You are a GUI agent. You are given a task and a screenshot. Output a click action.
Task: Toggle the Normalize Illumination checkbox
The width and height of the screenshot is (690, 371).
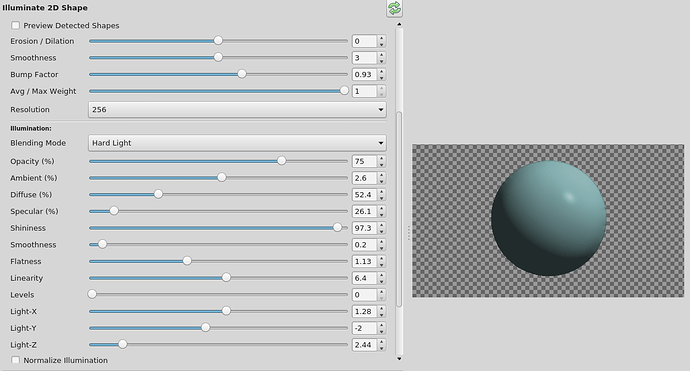pos(15,360)
